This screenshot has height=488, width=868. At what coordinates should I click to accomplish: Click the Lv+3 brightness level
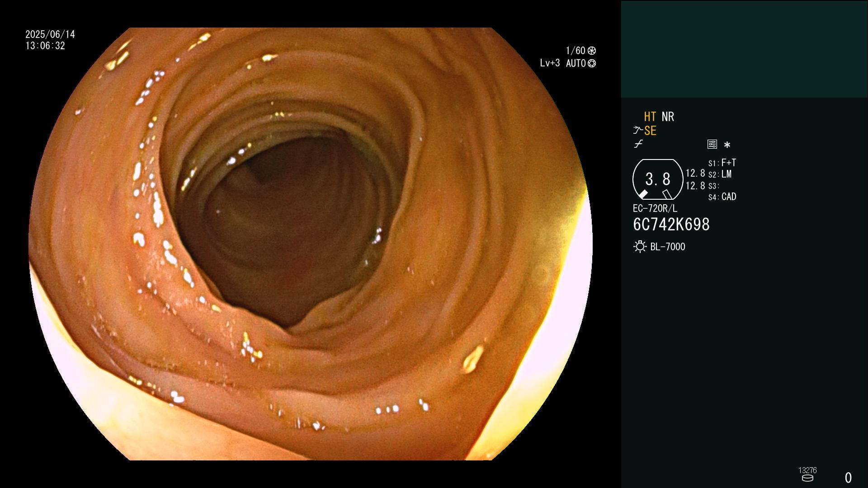pos(550,63)
